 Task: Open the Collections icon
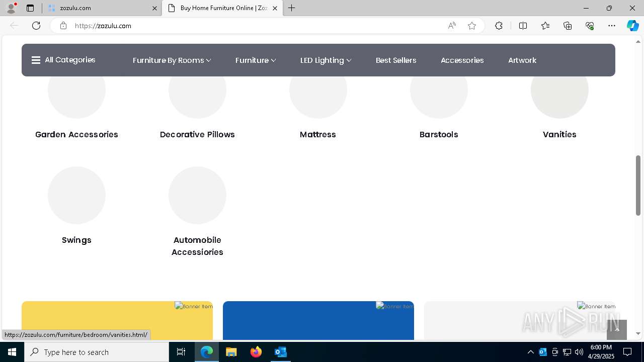coord(568,26)
